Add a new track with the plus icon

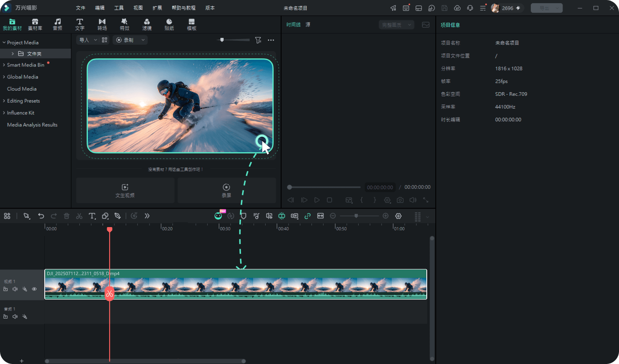click(x=22, y=361)
